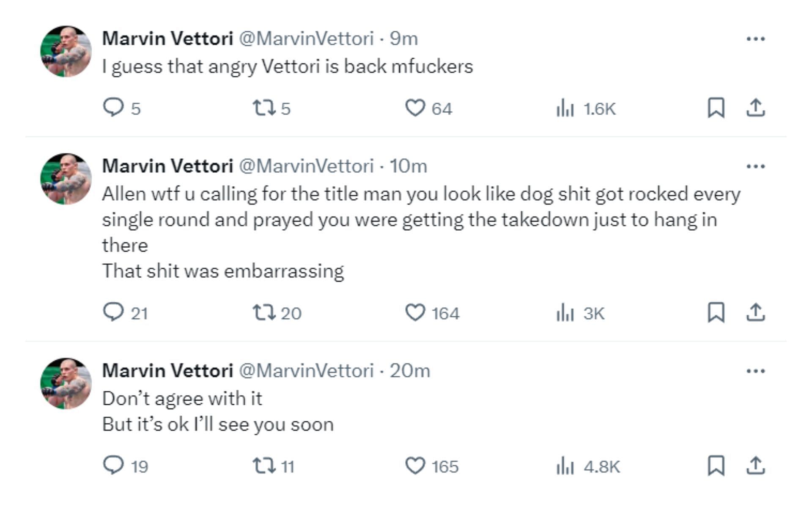
Task: Share the 9m-old tweet
Action: (756, 108)
